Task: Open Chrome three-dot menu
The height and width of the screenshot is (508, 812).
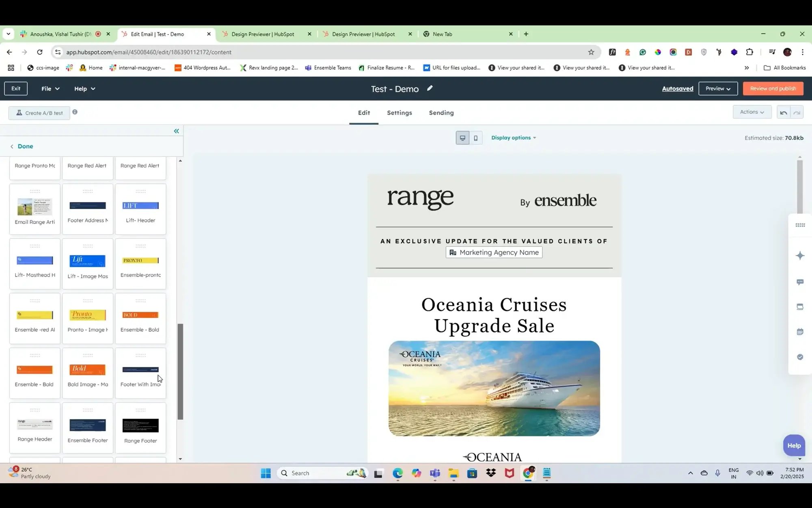Action: click(802, 52)
